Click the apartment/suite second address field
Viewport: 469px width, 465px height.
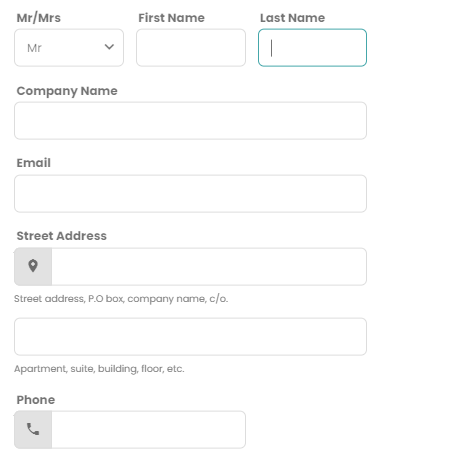coord(191,337)
